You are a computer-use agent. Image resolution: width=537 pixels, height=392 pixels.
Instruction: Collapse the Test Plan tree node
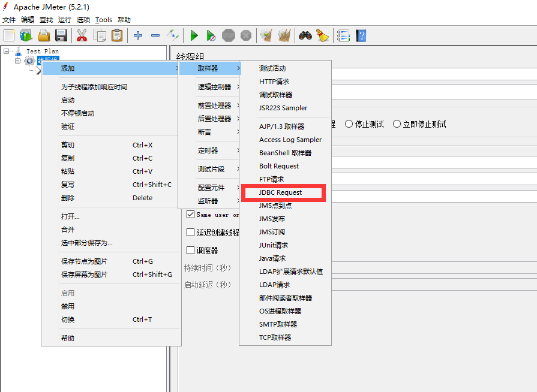(7, 52)
